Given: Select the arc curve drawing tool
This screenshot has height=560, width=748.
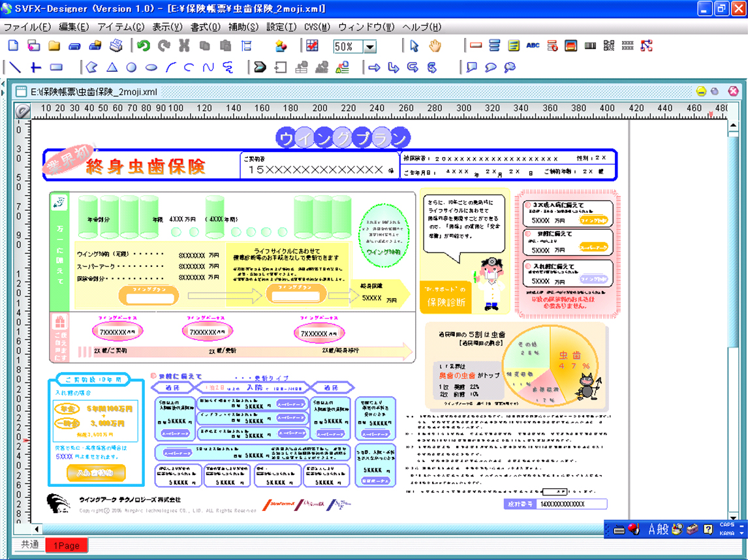Looking at the screenshot, I should point(170,67).
